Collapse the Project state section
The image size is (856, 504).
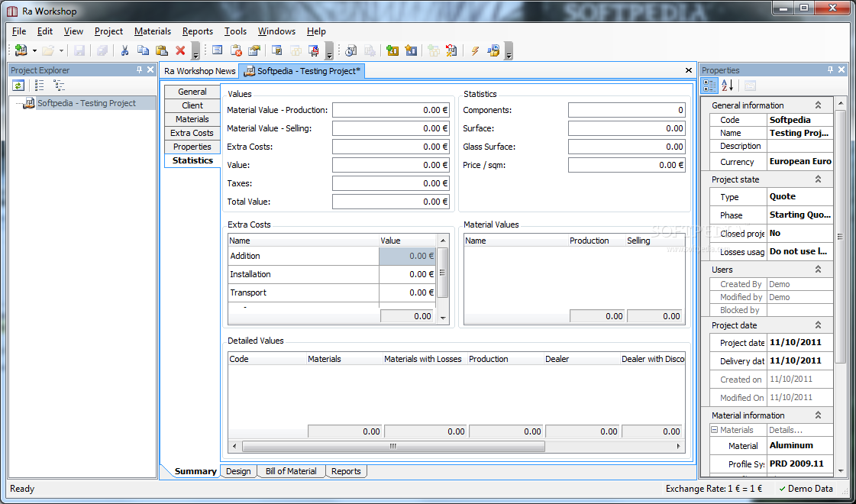818,179
